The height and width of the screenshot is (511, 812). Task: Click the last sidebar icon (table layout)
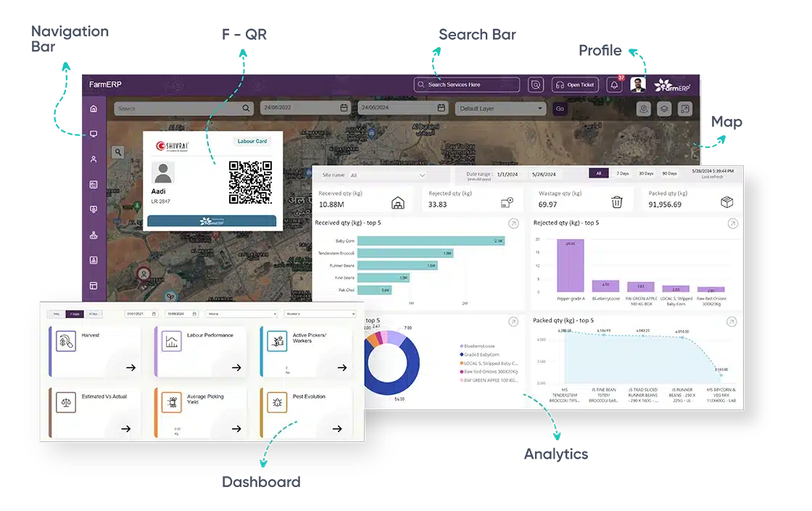94,286
